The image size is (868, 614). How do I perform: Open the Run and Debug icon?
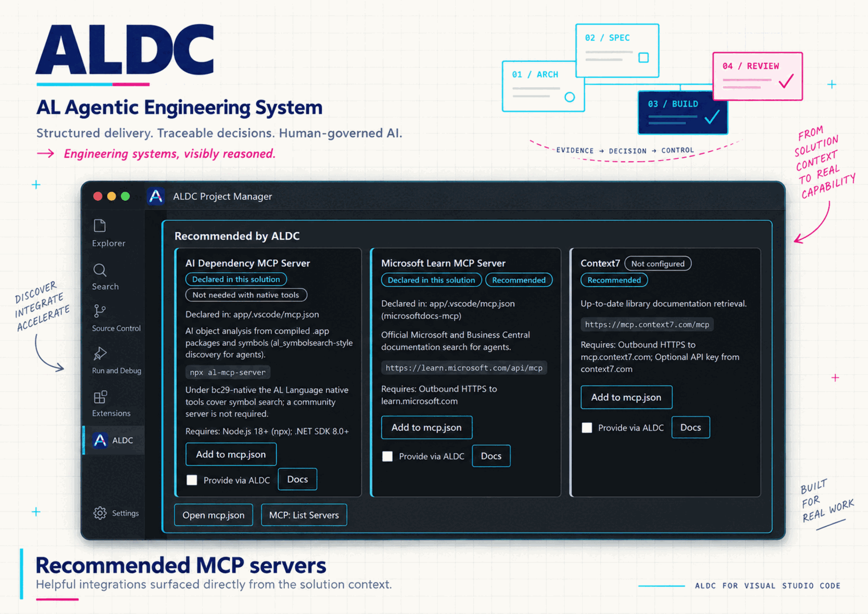[100, 354]
